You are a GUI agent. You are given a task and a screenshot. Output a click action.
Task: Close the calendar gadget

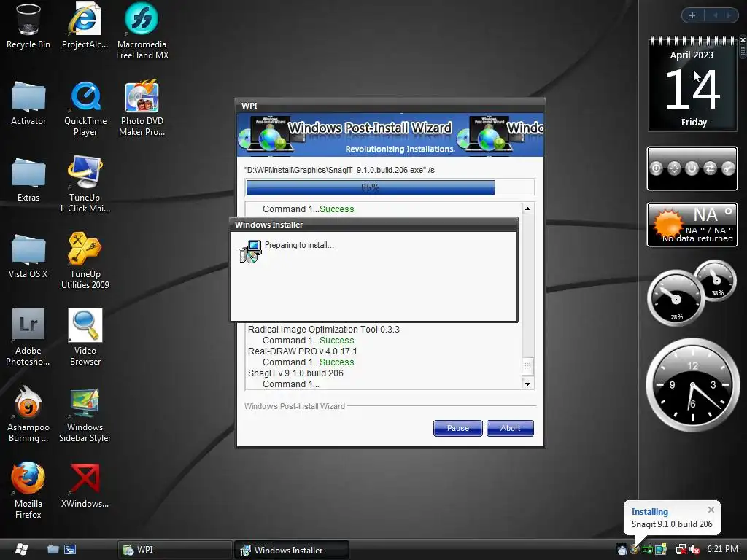point(743,40)
